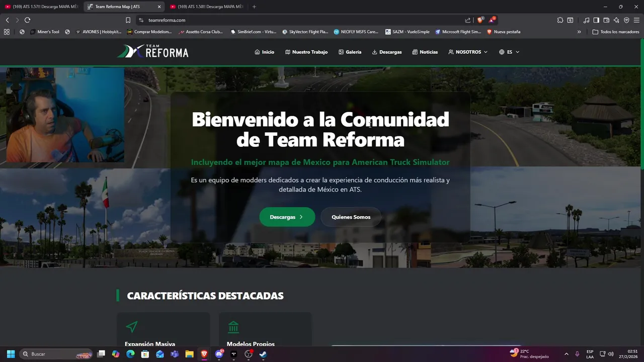Switch to the ATS 1.57 Descarga MAPA tab
644x362 pixels.
[x=41, y=7]
